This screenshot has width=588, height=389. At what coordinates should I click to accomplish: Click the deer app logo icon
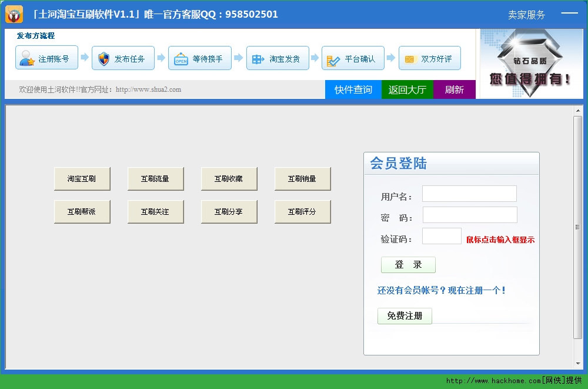pyautogui.click(x=14, y=15)
